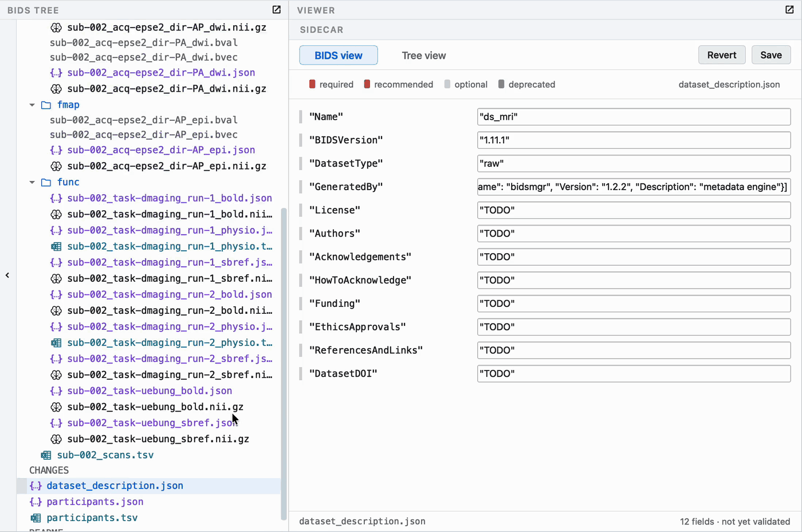
Task: Click JSON icon of dataset_description.json
Action: (36, 486)
